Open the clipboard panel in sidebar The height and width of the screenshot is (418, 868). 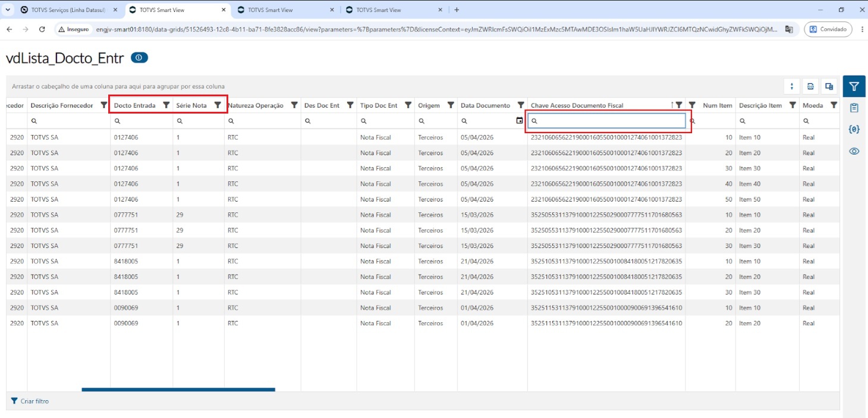point(854,108)
